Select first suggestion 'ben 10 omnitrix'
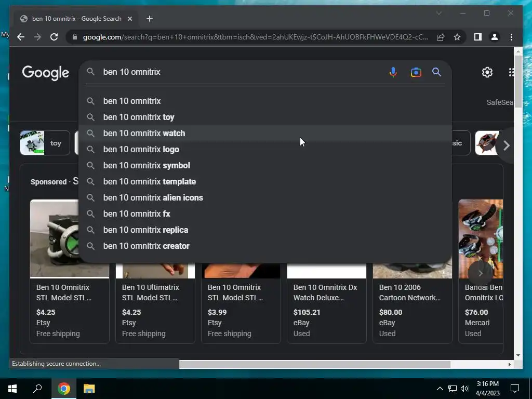The width and height of the screenshot is (532, 399). [265, 101]
